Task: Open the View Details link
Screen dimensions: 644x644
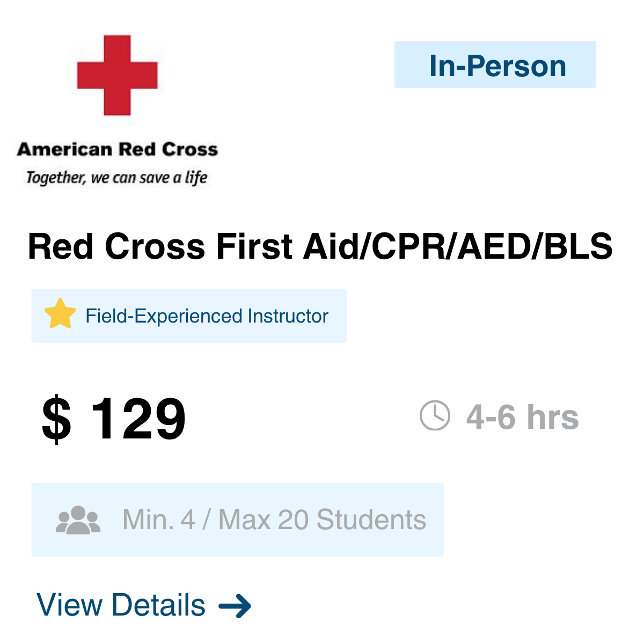Action: [144, 605]
